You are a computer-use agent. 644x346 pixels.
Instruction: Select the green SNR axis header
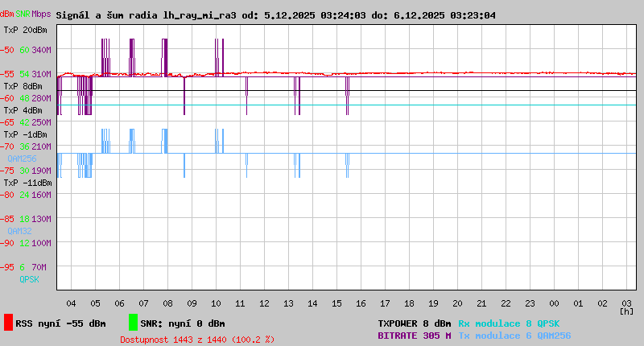(x=23, y=14)
